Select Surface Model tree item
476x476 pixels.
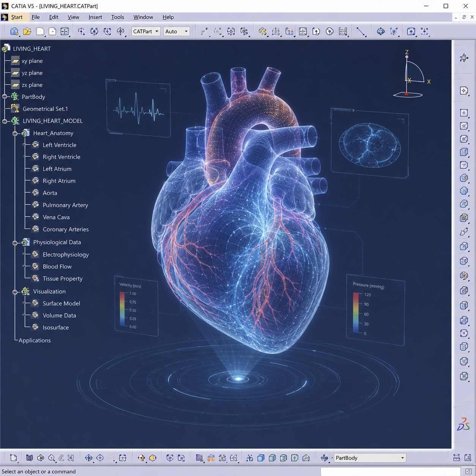click(61, 303)
